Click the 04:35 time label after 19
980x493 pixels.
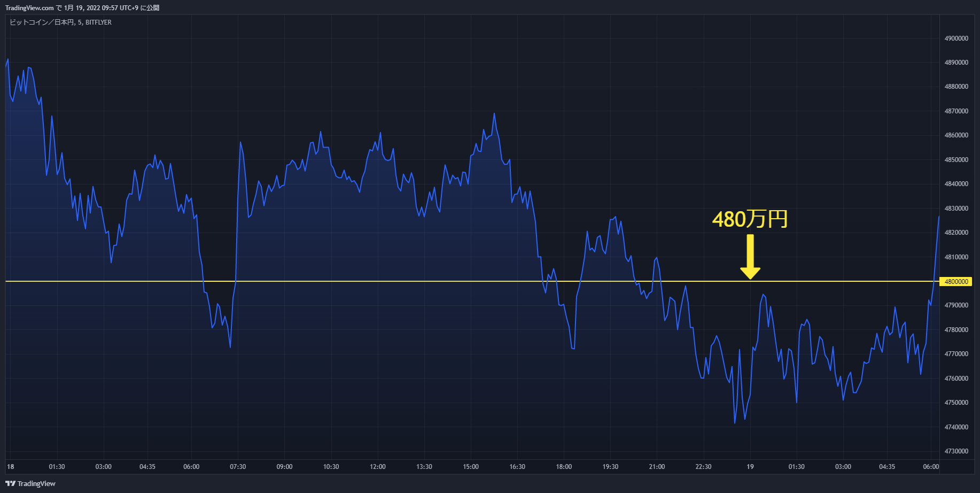887,467
